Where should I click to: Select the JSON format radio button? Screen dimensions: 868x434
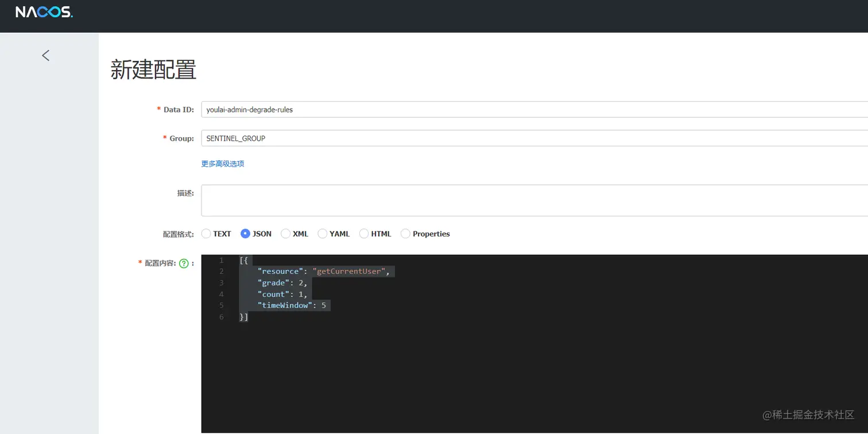245,234
